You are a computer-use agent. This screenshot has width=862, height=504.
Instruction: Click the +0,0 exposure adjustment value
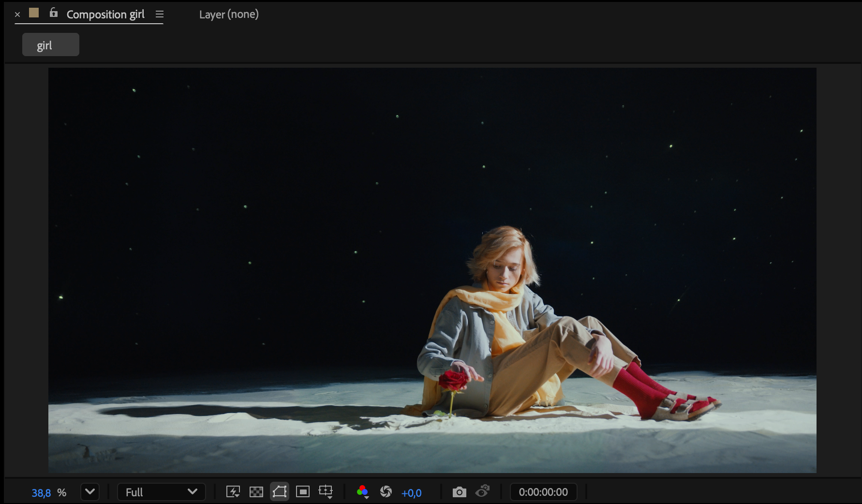pyautogui.click(x=411, y=493)
